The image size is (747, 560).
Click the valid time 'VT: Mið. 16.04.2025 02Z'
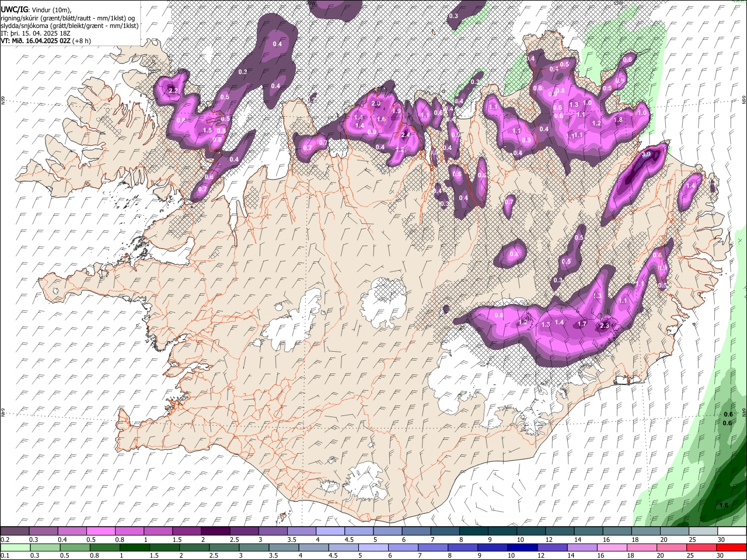[x=36, y=41]
